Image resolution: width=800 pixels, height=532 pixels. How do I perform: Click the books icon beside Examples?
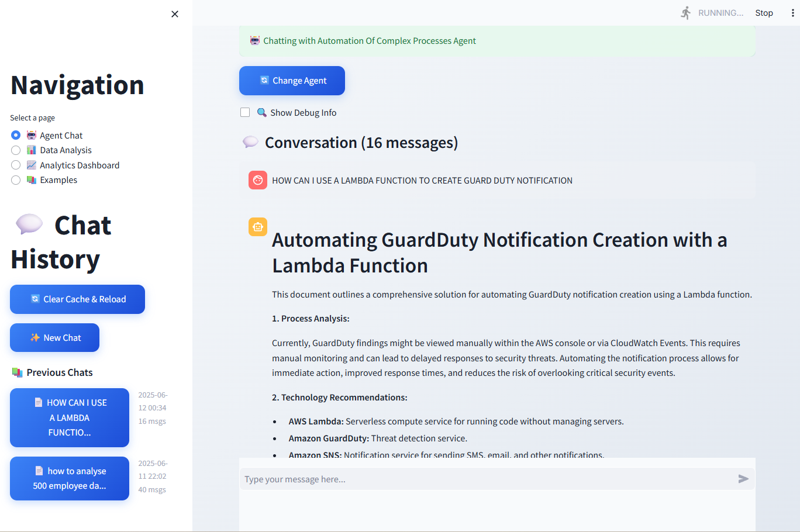[32, 180]
